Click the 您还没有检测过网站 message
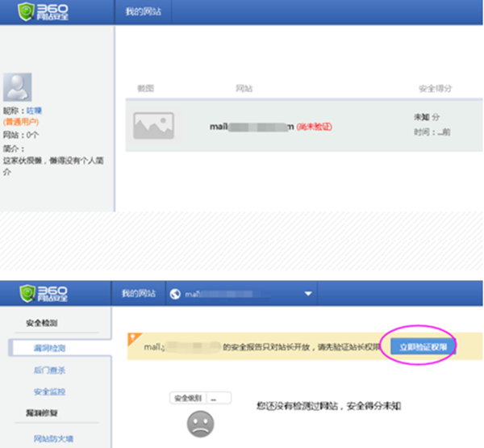484x448 pixels. coord(329,406)
